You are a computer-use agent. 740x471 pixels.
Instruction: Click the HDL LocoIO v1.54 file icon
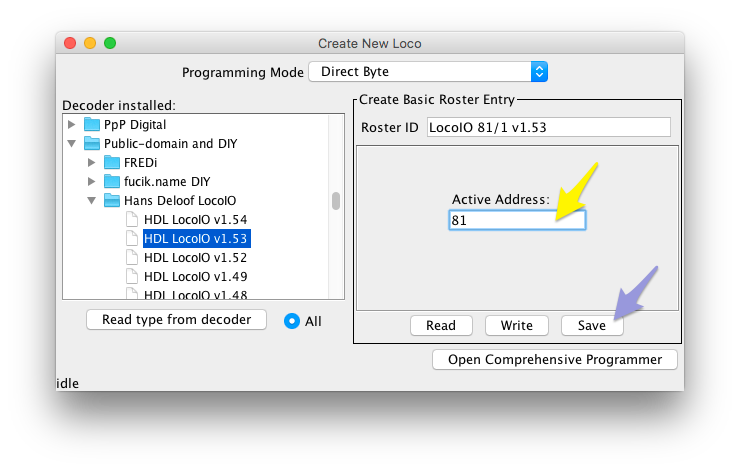(133, 220)
